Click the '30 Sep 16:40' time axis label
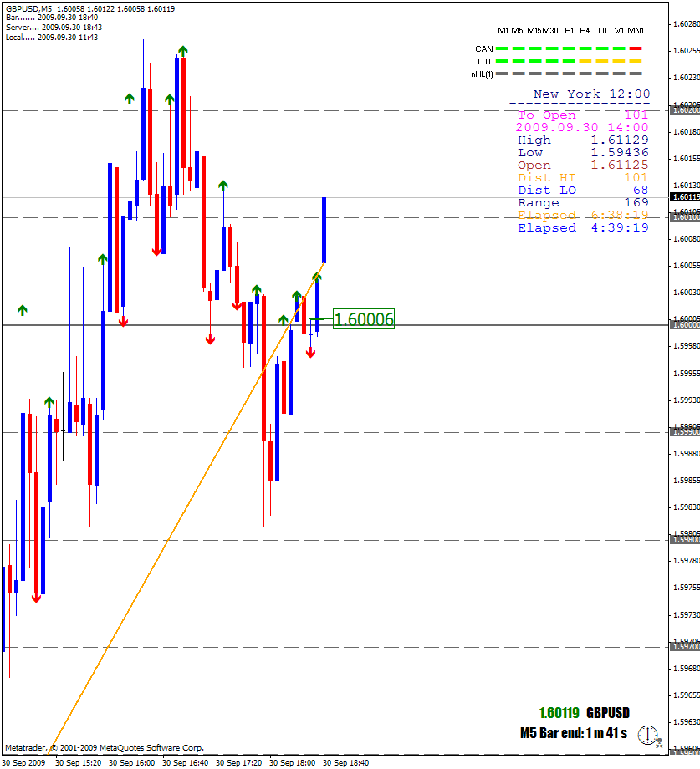The image size is (700, 769). (x=185, y=762)
